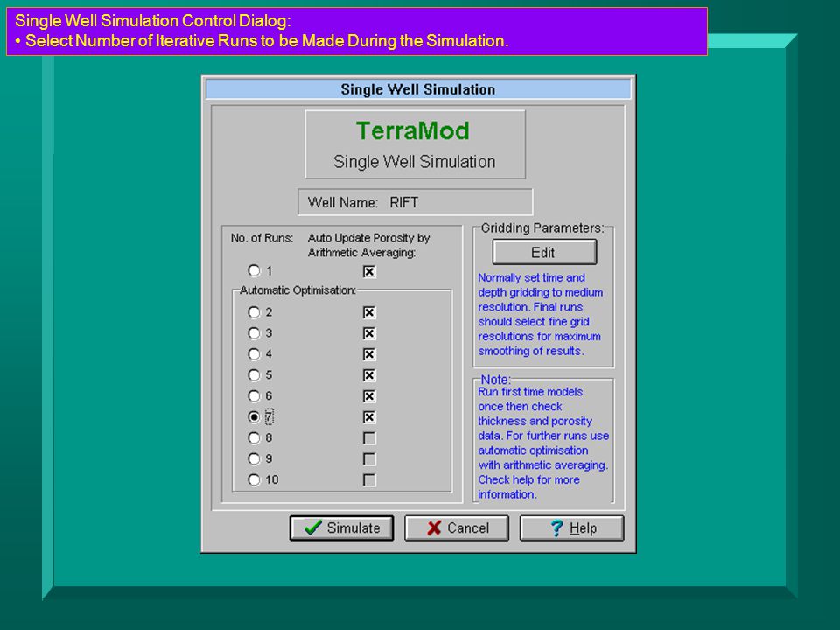Click the TerraMod logo heading

coord(412,130)
